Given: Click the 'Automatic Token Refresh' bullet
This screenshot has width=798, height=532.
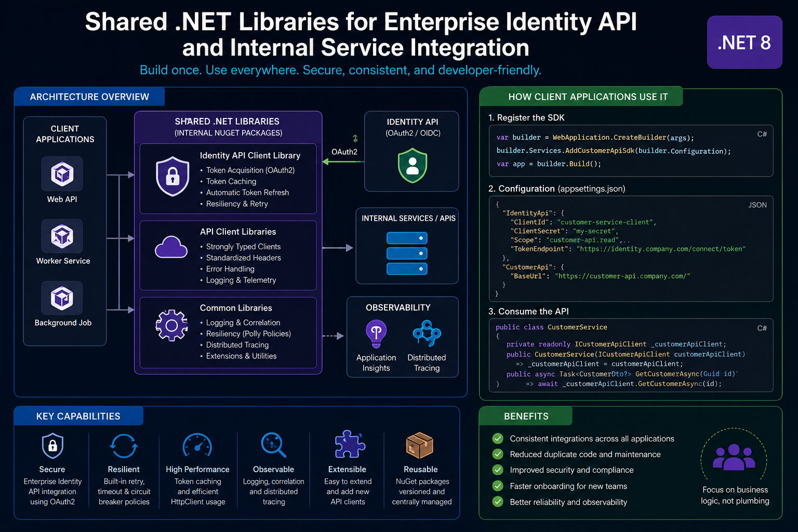Looking at the screenshot, I should click(247, 192).
